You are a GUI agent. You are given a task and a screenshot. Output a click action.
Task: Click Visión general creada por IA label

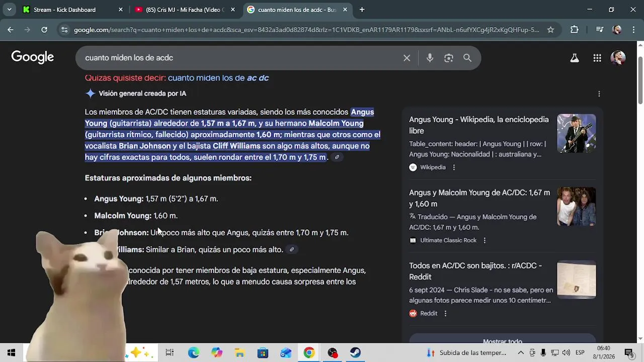tap(142, 94)
